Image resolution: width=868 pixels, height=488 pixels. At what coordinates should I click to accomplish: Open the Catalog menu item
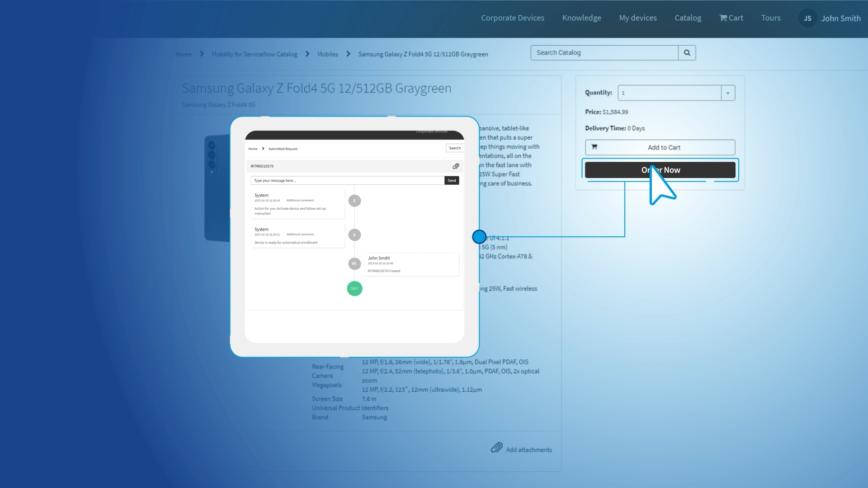pos(688,18)
